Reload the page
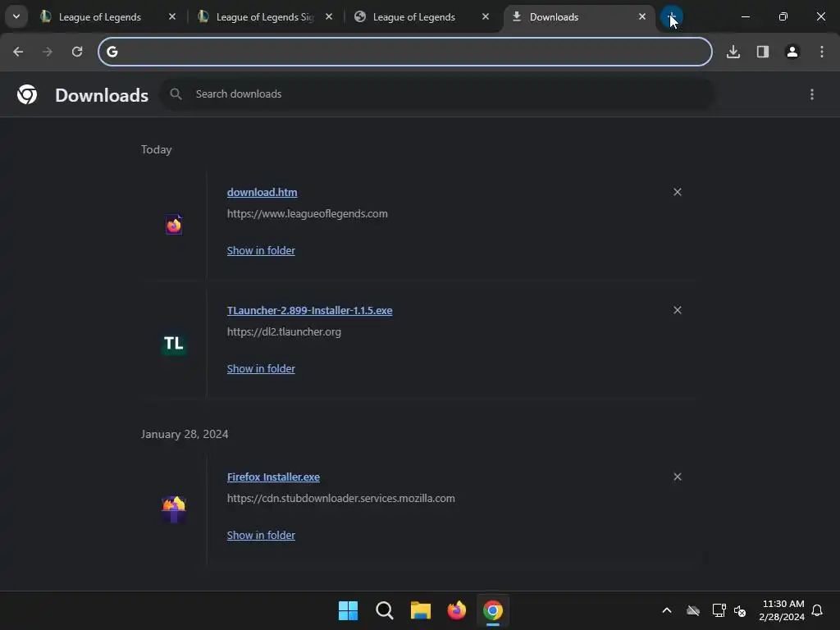 tap(77, 52)
